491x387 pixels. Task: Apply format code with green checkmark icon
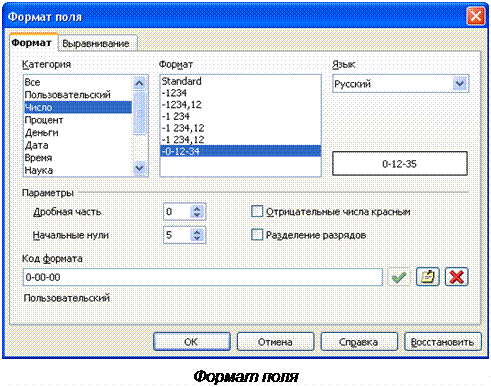(x=399, y=277)
